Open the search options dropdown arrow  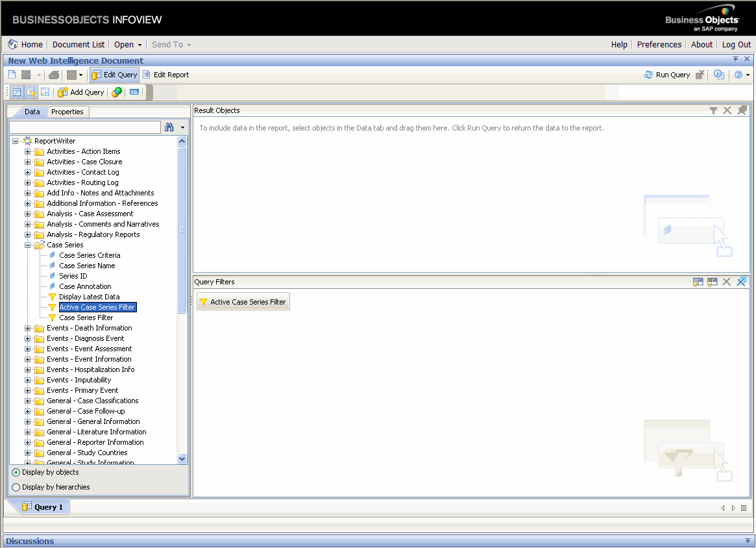click(x=182, y=127)
